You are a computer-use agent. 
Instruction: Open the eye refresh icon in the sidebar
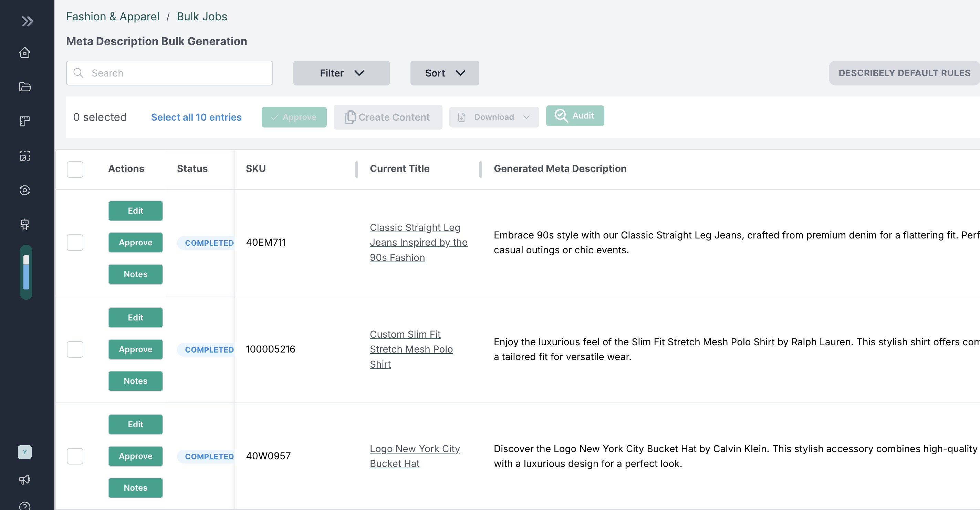25,190
